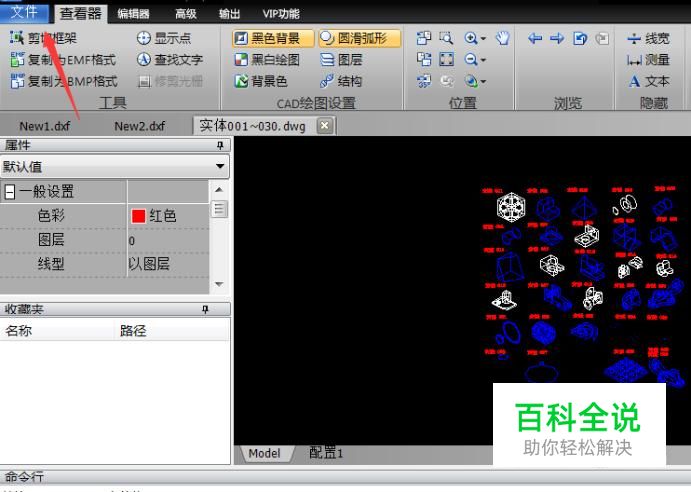
Task: Toggle the 圆滑弧形 smooth arcs option
Action: coord(360,38)
